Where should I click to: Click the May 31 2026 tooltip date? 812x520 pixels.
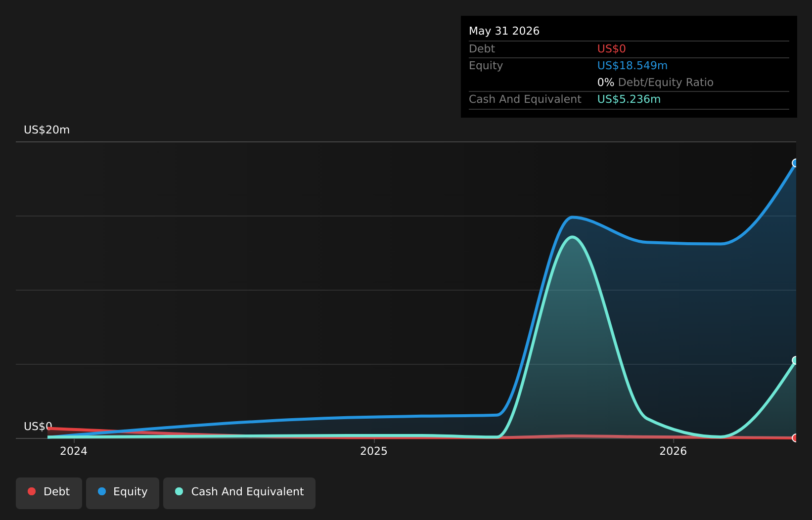pyautogui.click(x=504, y=31)
